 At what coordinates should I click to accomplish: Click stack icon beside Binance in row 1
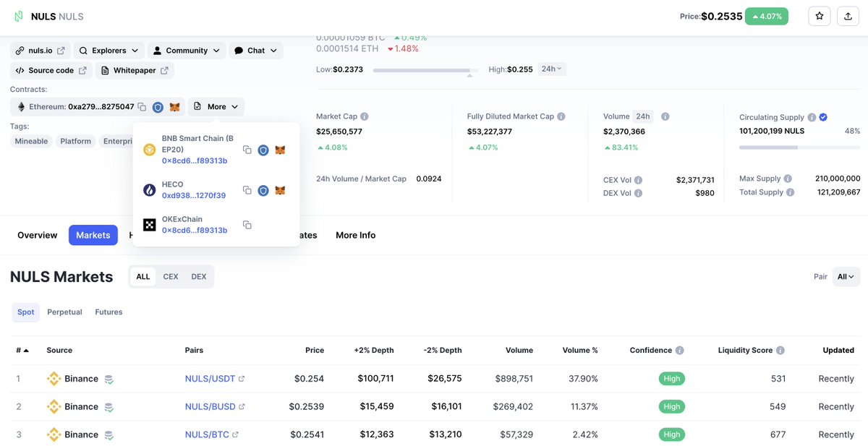pyautogui.click(x=109, y=379)
